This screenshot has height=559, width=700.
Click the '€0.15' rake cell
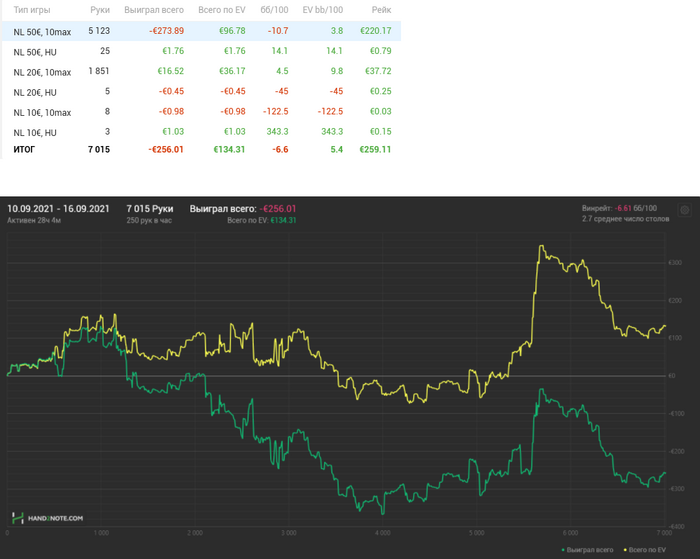click(380, 131)
